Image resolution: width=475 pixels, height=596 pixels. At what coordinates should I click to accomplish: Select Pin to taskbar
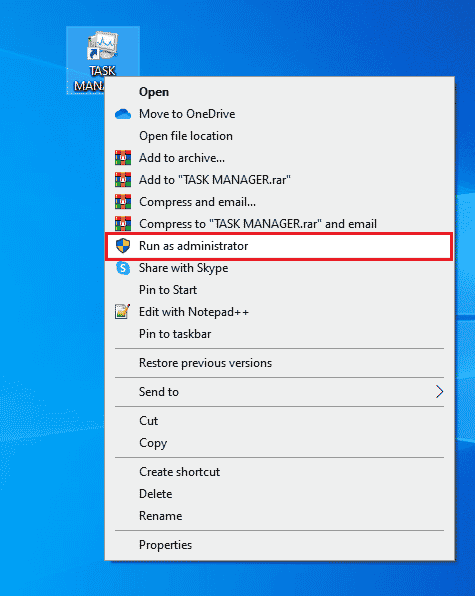tap(280, 334)
